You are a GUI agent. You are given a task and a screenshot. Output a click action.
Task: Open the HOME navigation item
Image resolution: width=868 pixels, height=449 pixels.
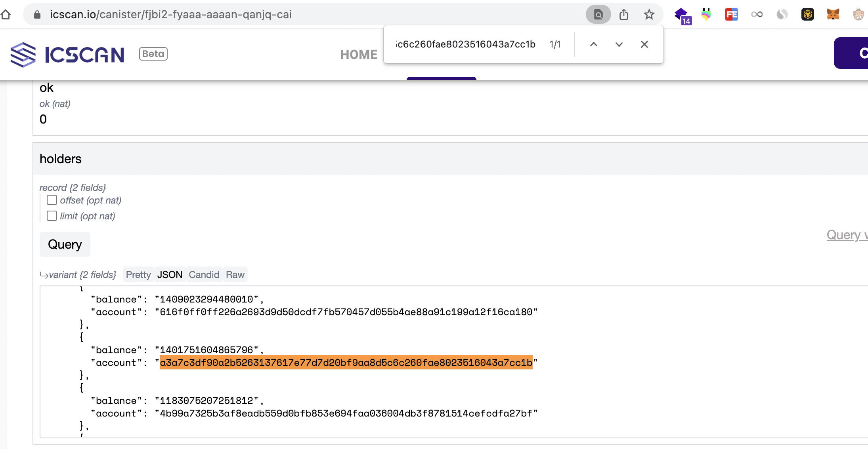(x=359, y=55)
